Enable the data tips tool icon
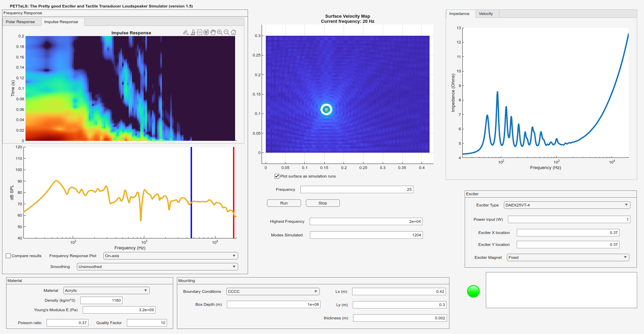 pos(200,32)
